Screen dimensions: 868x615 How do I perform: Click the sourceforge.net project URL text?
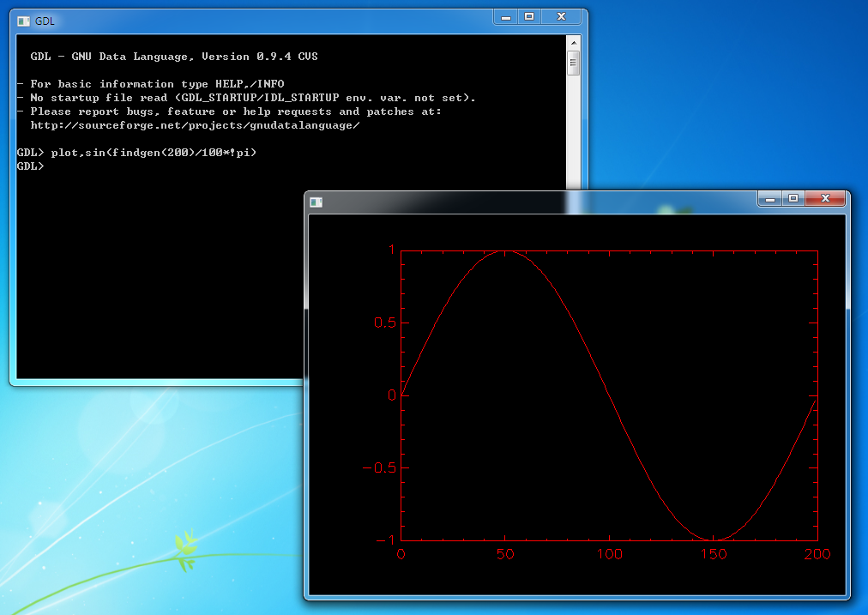tap(195, 125)
